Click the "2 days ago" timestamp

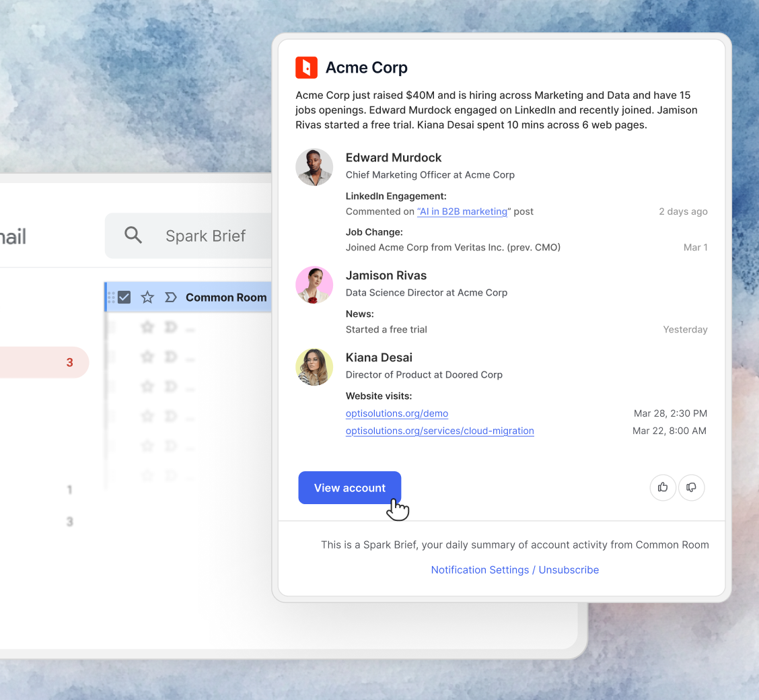(x=683, y=211)
